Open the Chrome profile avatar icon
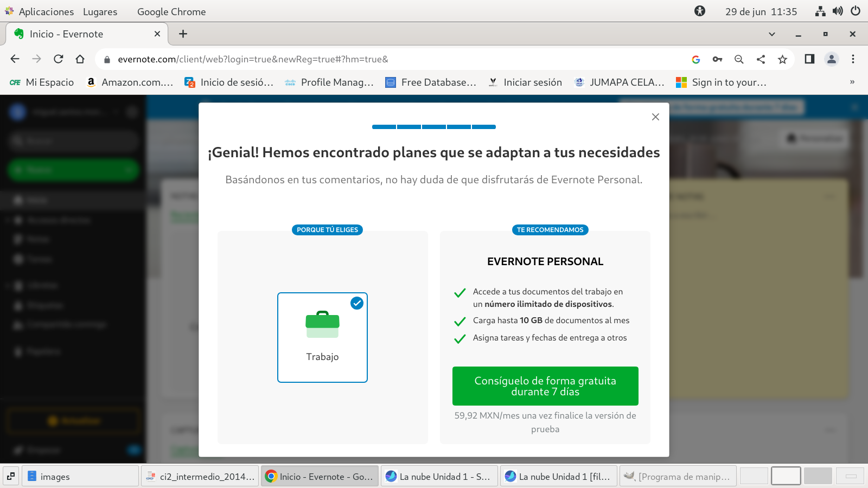The width and height of the screenshot is (868, 488). [x=831, y=59]
